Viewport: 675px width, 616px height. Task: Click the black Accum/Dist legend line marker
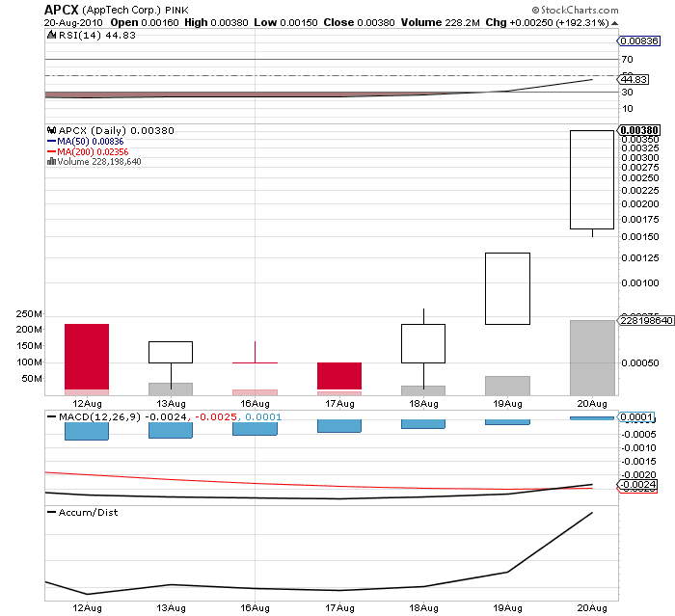click(51, 512)
